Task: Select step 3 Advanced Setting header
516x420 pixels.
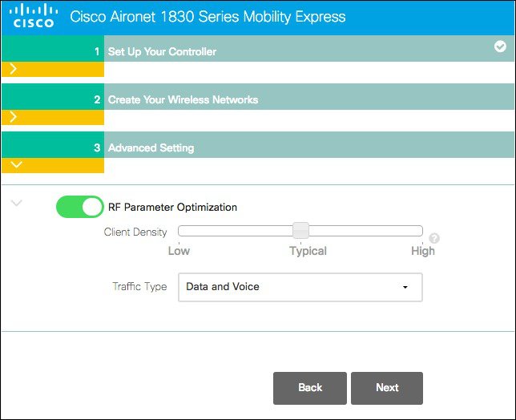Action: 151,148
